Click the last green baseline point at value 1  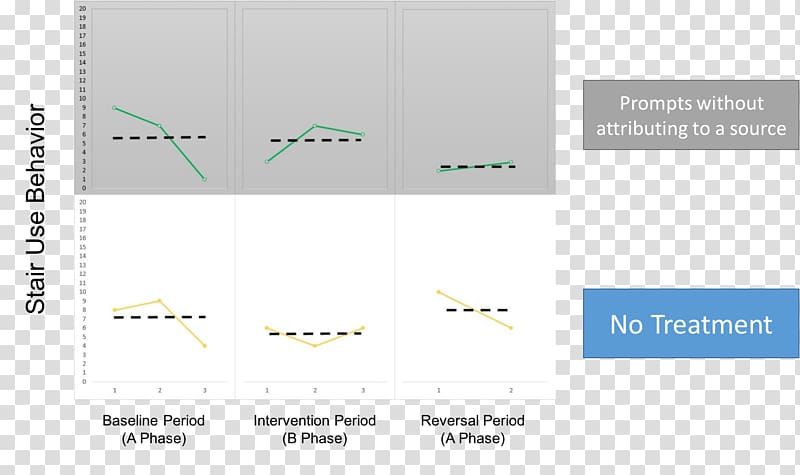[x=204, y=179]
